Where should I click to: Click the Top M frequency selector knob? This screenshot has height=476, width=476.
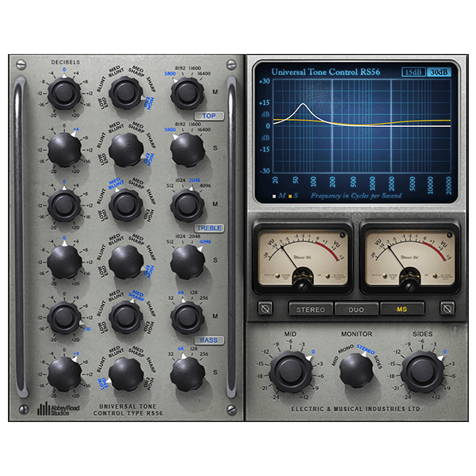point(187,94)
